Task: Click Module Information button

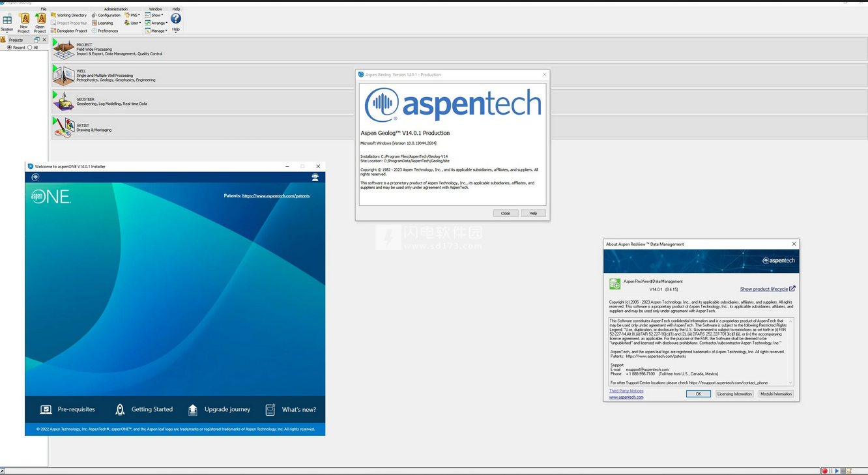Action: [x=776, y=394]
